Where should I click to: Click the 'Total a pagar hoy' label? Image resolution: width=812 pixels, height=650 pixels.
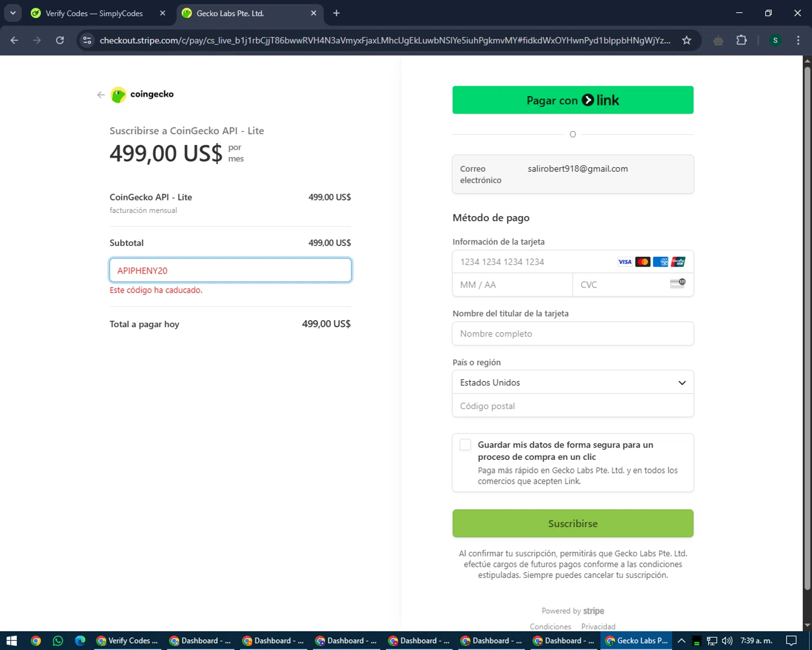pos(145,324)
